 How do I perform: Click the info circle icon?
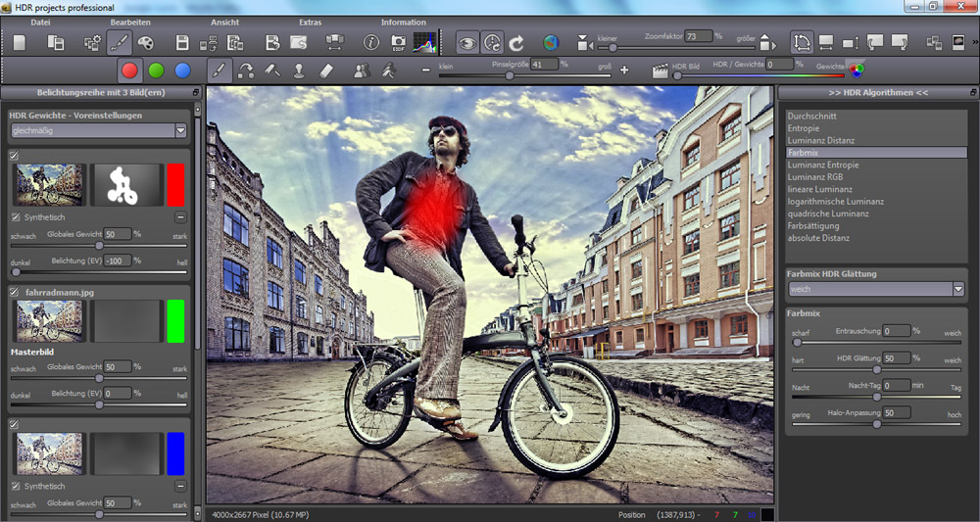(371, 43)
